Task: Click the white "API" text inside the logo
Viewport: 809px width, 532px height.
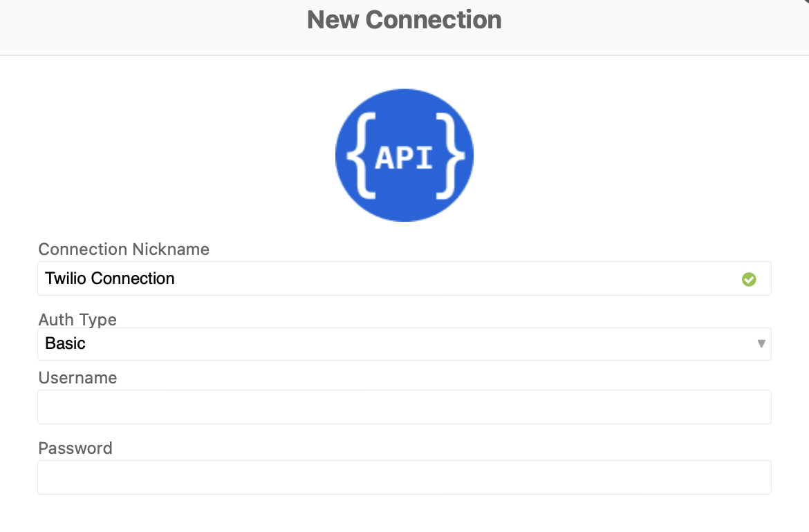Action: [404, 158]
